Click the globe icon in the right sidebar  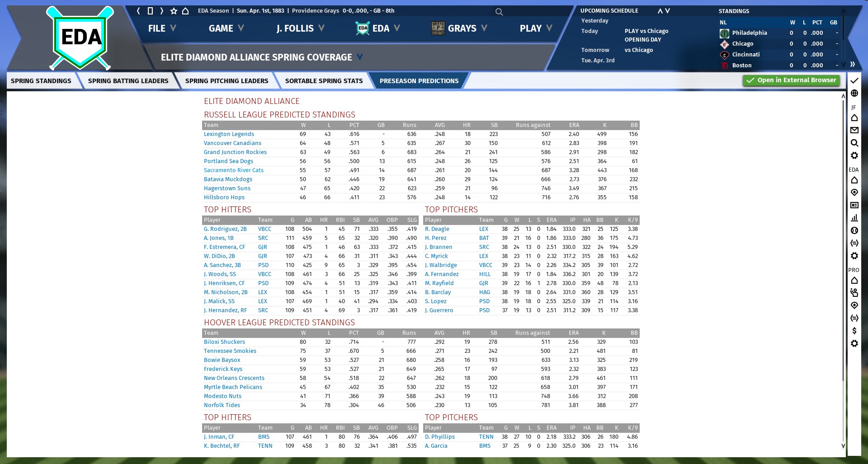854,93
